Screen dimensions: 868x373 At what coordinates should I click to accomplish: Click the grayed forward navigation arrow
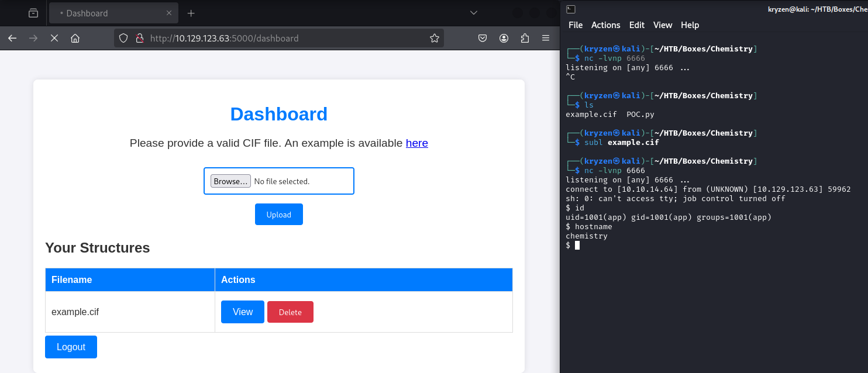(x=33, y=38)
